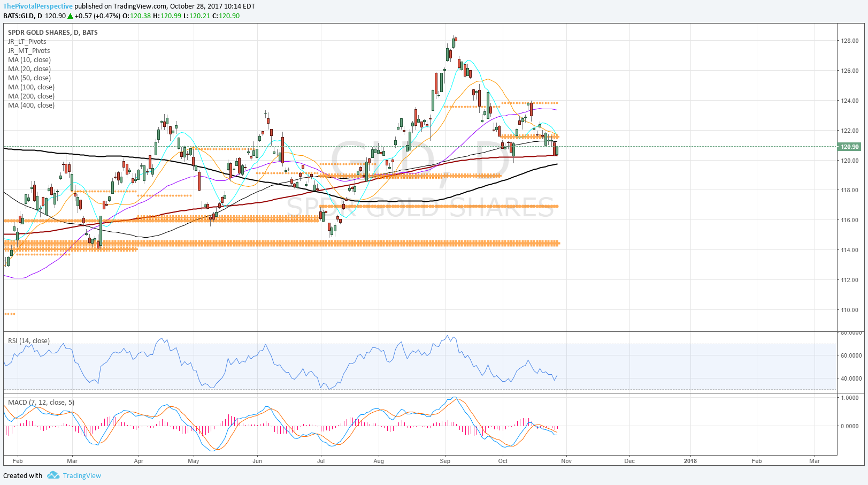Select the MACD (7, 12, close, 5) label

point(41,402)
